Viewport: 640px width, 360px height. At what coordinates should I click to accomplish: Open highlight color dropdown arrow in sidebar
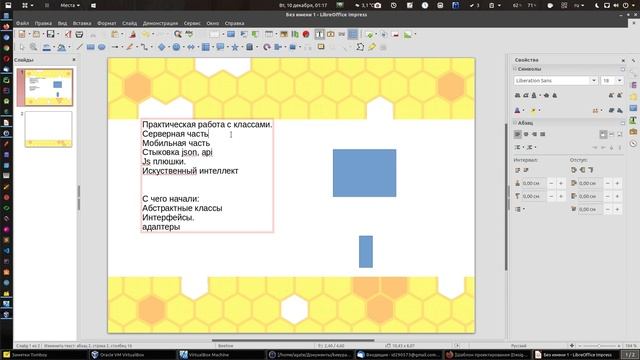click(539, 111)
